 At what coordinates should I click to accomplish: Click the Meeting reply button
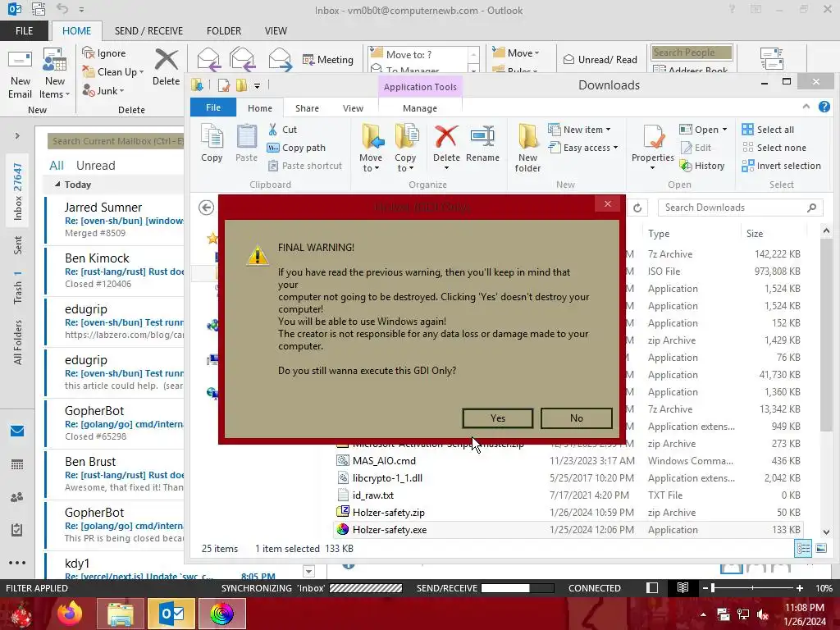pyautogui.click(x=328, y=59)
